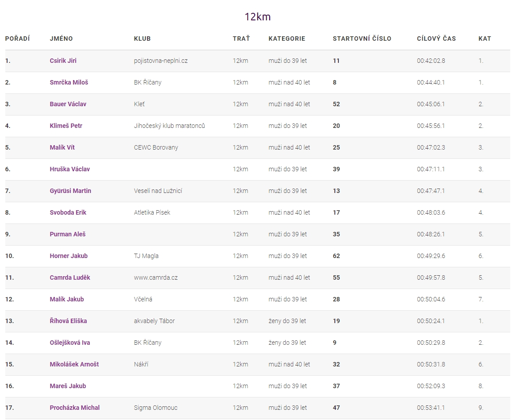The width and height of the screenshot is (512, 420).
Task: Click category cell in Mikolášek Arnošt row
Action: pyautogui.click(x=289, y=364)
